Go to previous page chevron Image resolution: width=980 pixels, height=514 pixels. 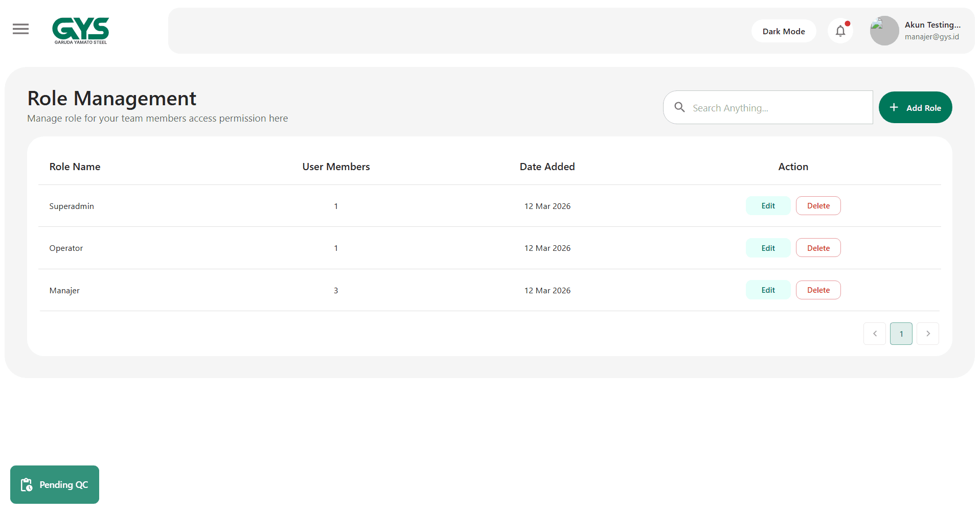874,334
